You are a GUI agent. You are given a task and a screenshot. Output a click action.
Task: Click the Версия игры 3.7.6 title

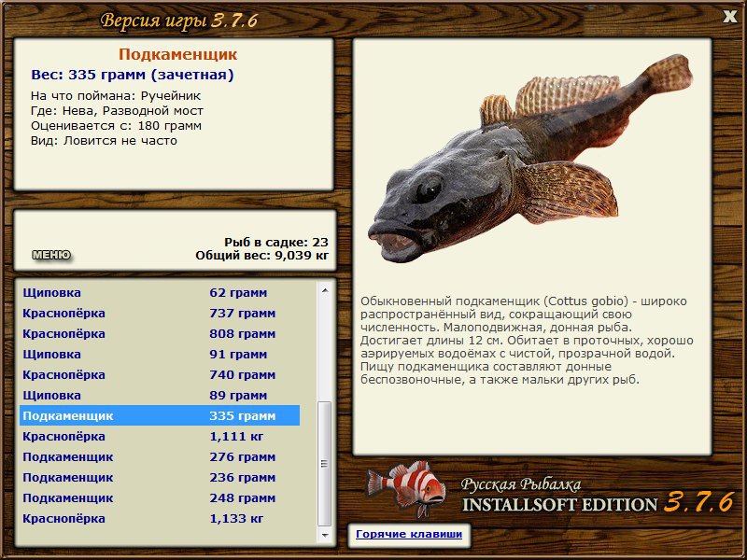click(x=178, y=21)
